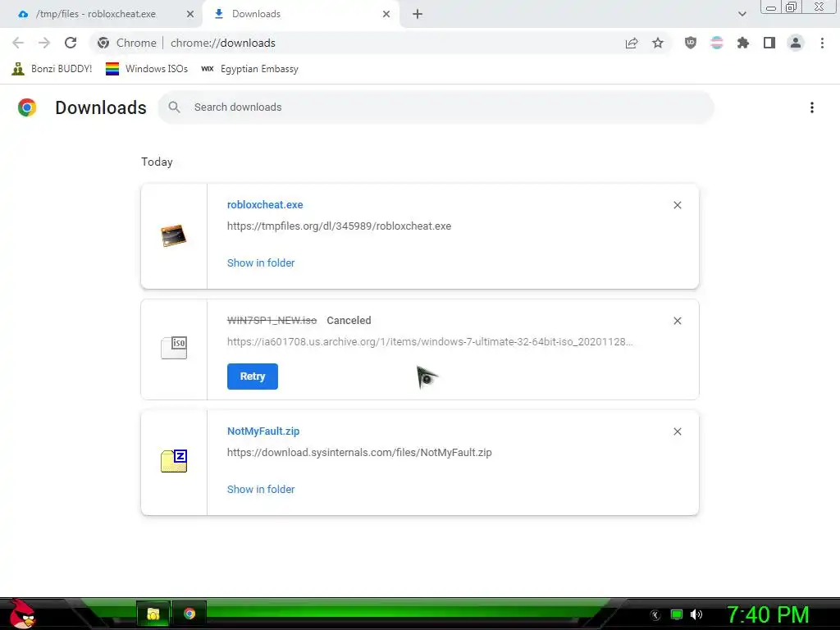Retry the canceled ISO download
The width and height of the screenshot is (840, 630).
(253, 377)
